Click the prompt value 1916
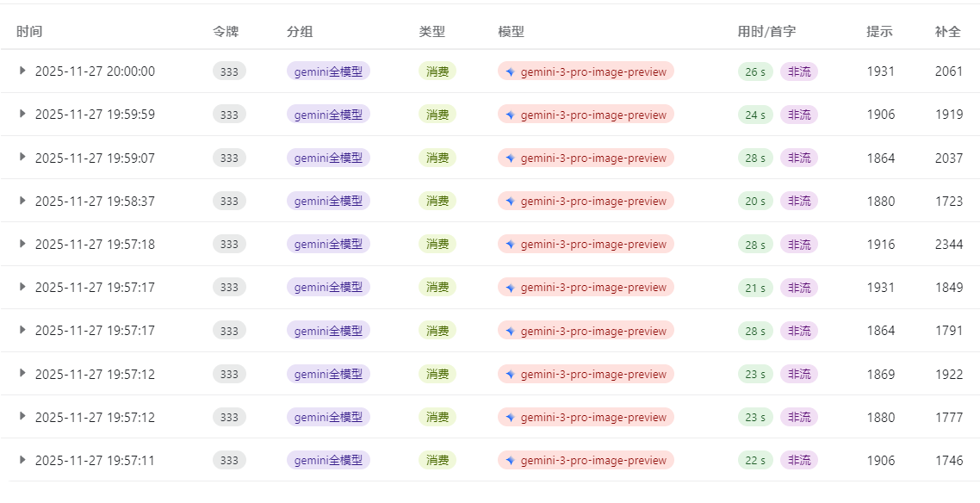Viewport: 980px width, 503px height. pos(881,245)
